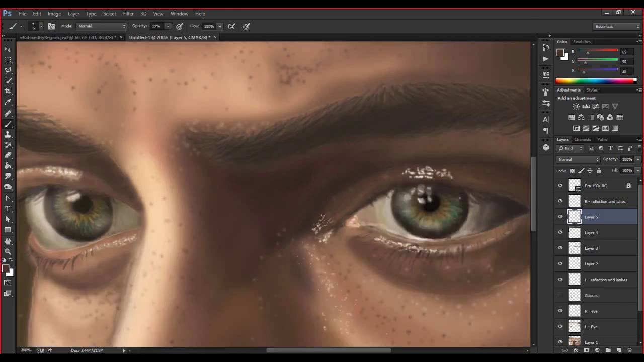644x362 pixels.
Task: Switch to the Swatches tab
Action: 582,42
